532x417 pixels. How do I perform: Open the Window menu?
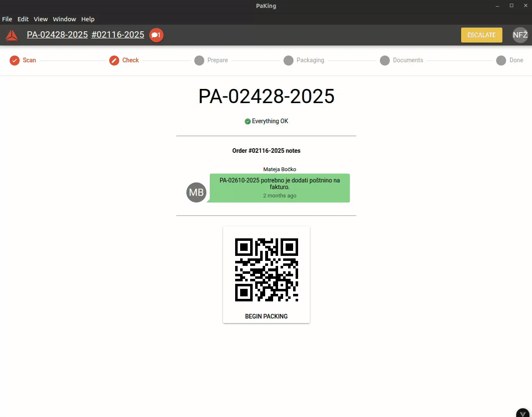click(64, 19)
